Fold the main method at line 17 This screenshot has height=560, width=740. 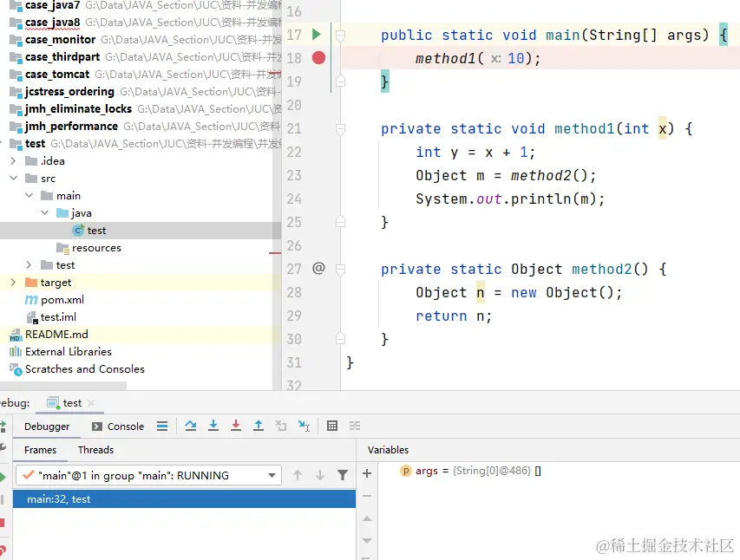point(340,35)
